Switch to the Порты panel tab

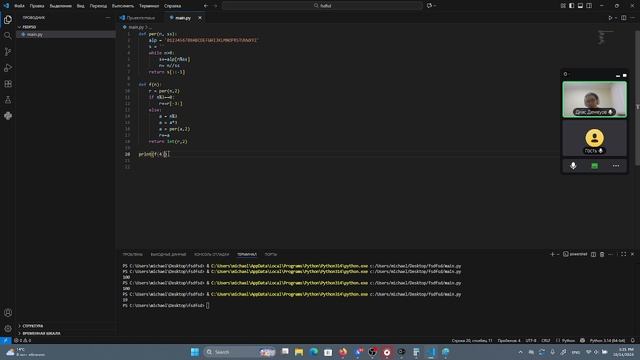(271, 254)
